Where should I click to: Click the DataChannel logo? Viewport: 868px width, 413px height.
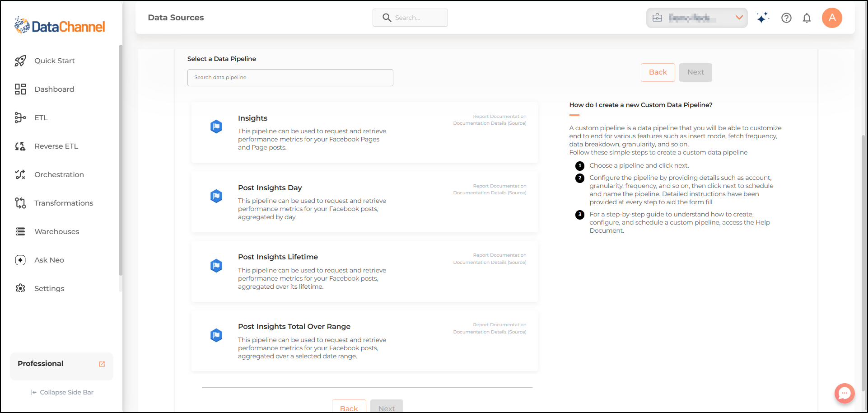click(60, 26)
